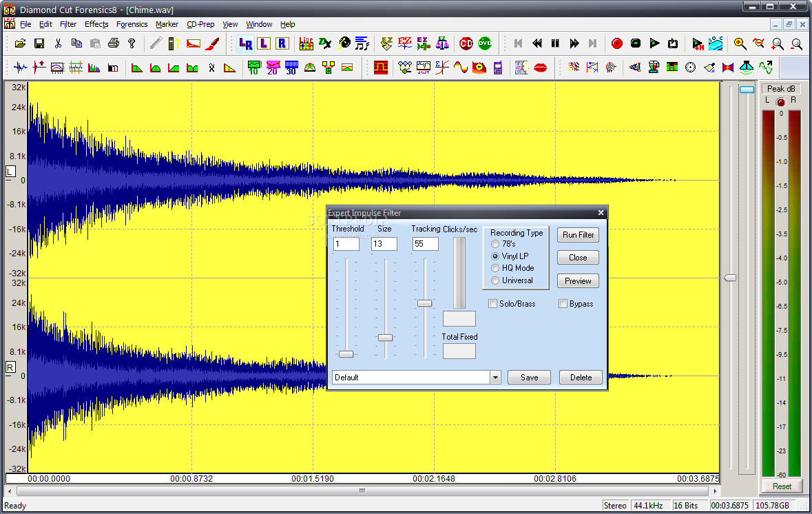Open the Effects menu
This screenshot has width=812, height=514.
(x=96, y=24)
